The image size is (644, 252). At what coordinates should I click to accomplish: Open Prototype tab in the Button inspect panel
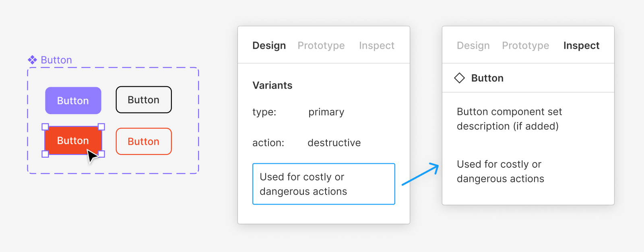[x=525, y=46]
